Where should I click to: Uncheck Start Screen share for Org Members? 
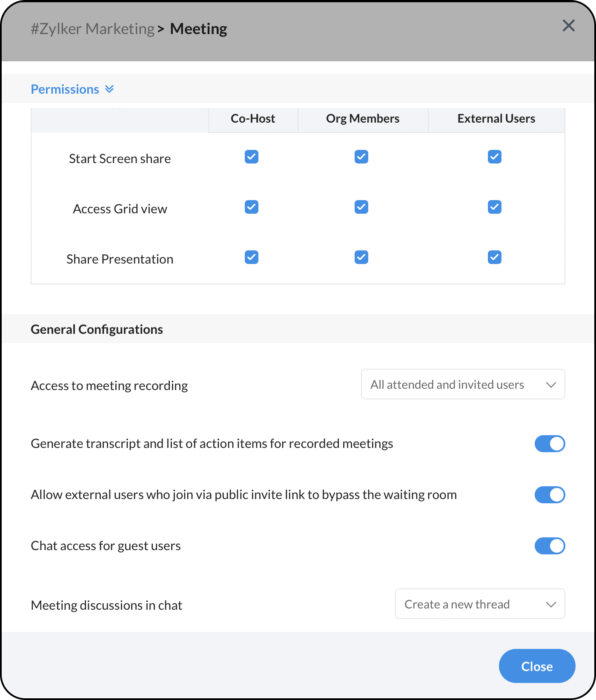pos(361,157)
